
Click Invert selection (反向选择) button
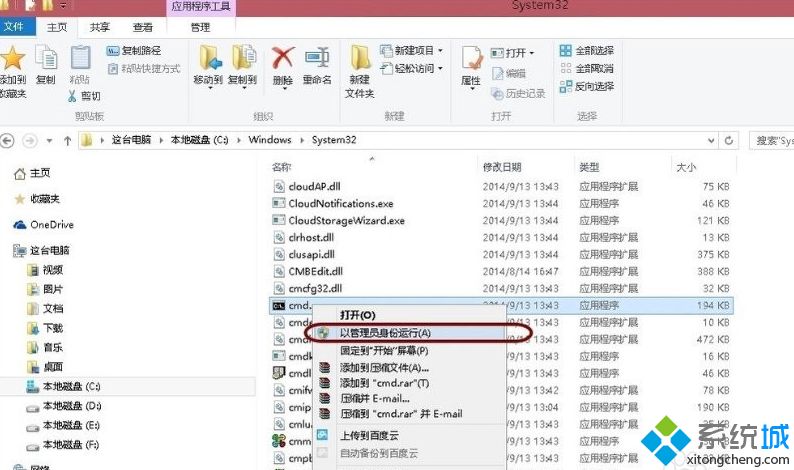point(586,87)
